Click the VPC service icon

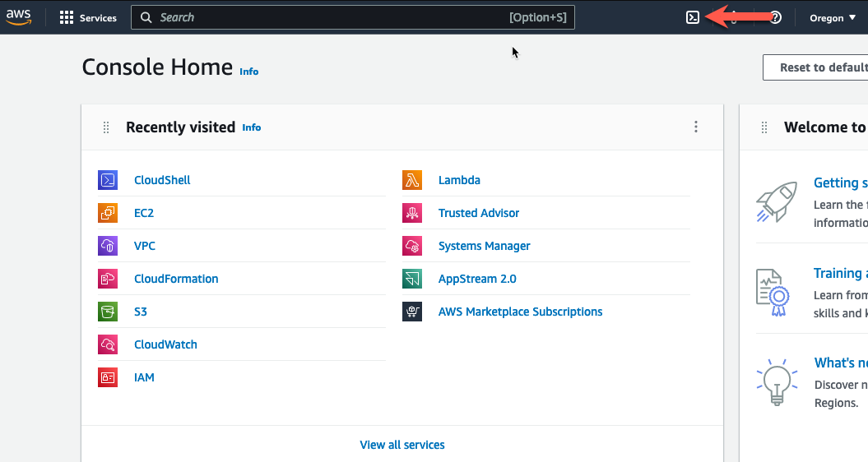click(x=108, y=246)
